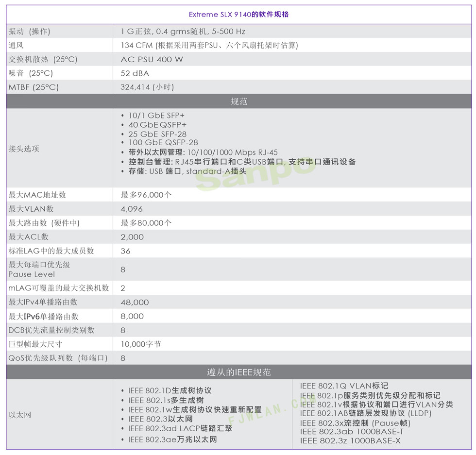Click the '规范' section header
476x455 pixels.
point(238,101)
